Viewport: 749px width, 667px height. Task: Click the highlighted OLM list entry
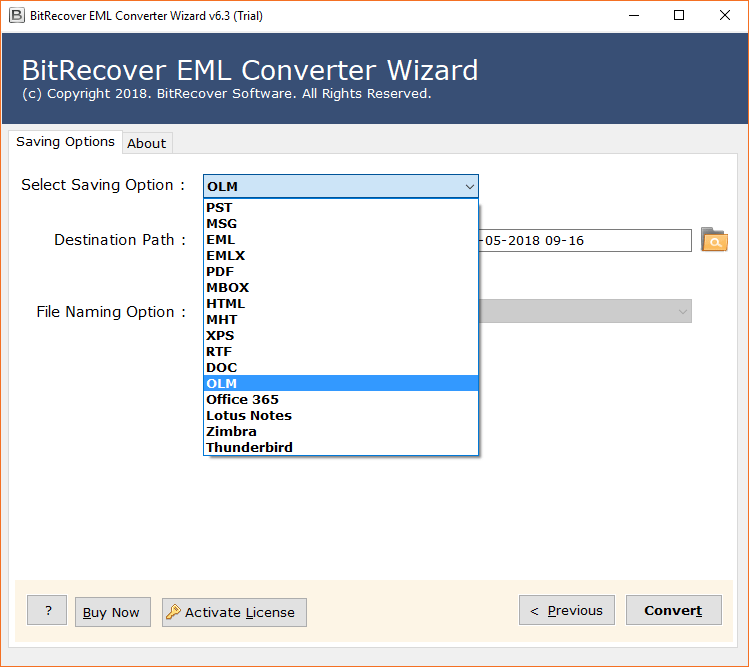coord(341,384)
